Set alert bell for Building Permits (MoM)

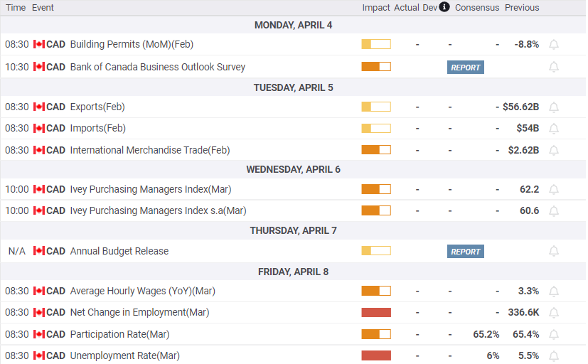tap(553, 45)
